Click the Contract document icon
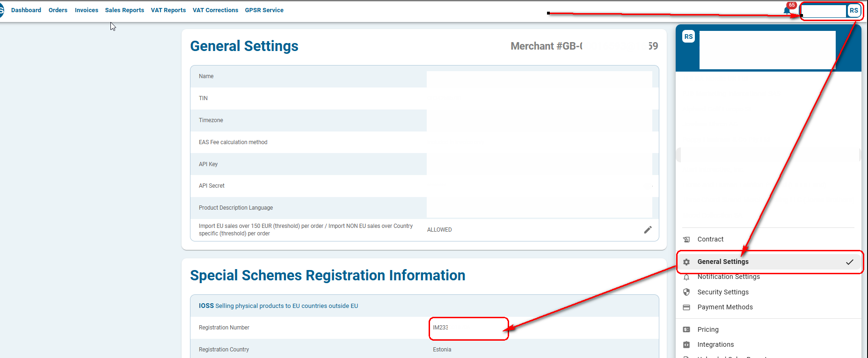 686,240
